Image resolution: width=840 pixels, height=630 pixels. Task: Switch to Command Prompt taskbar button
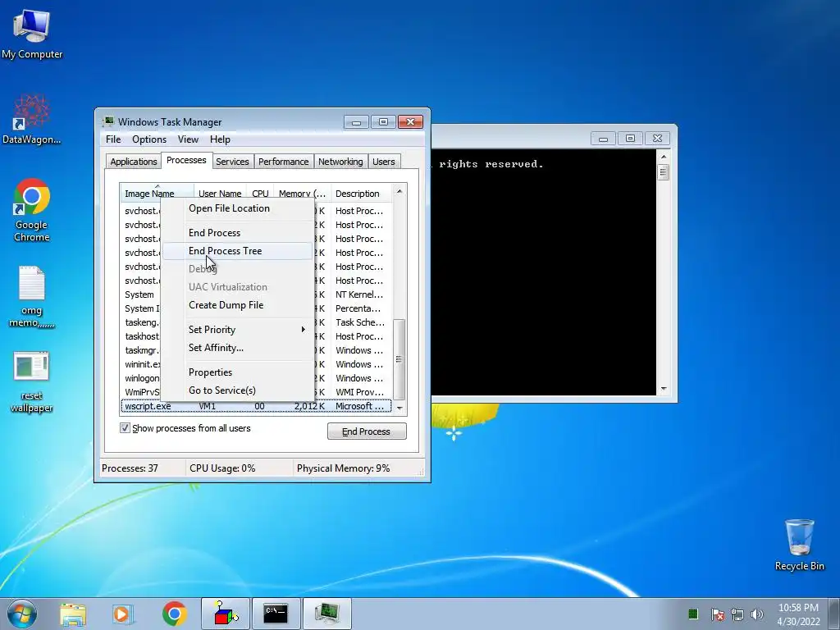pyautogui.click(x=276, y=614)
